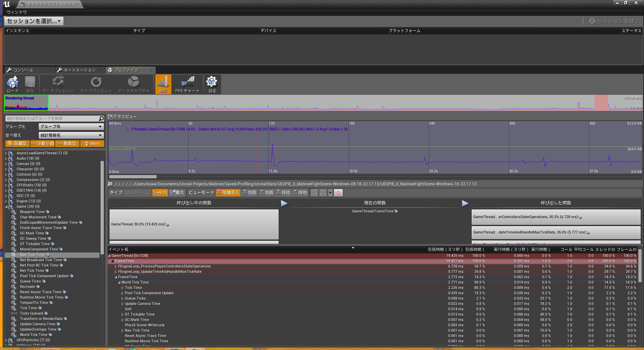
Task: Open the 統計情報名 sort dropdown
Action: 71,135
